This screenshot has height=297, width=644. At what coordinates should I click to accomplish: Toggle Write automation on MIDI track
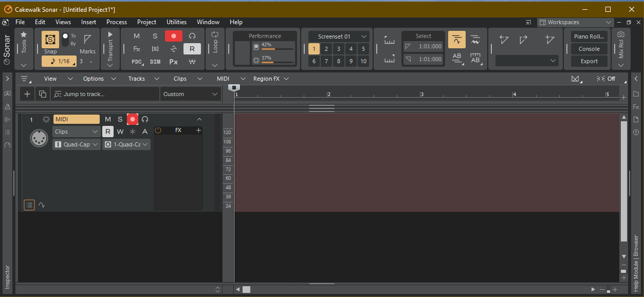coord(120,132)
